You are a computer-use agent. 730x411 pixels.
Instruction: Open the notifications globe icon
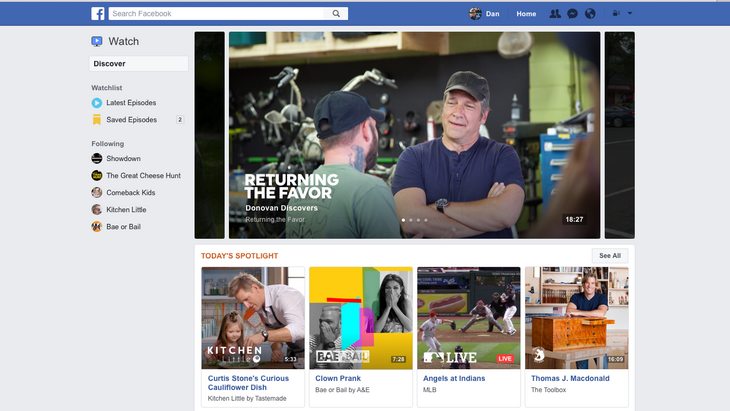(590, 14)
